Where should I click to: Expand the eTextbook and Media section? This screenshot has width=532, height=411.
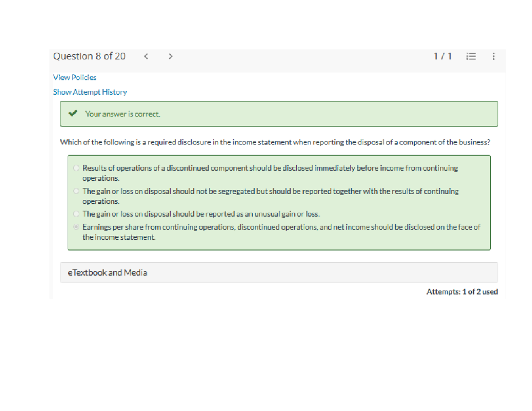pos(107,272)
